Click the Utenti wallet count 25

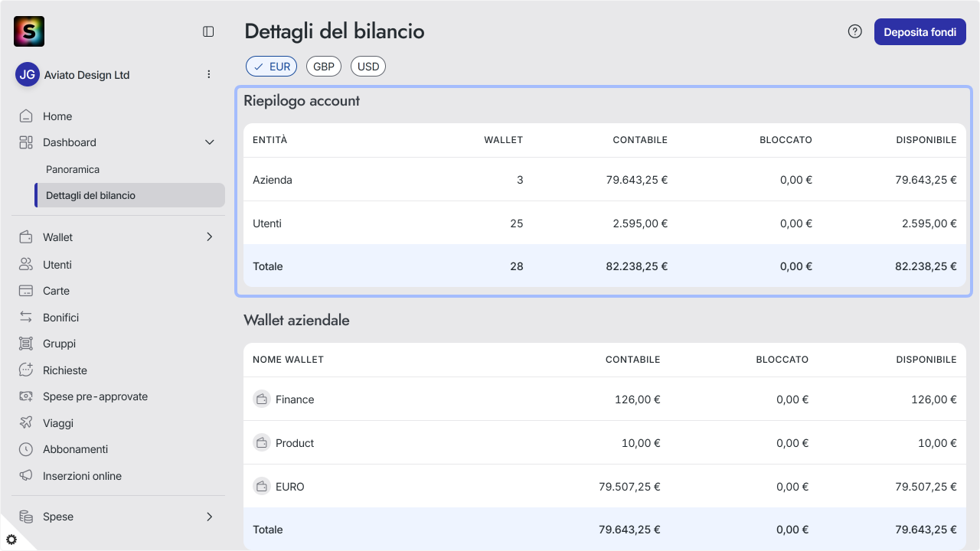coord(517,223)
